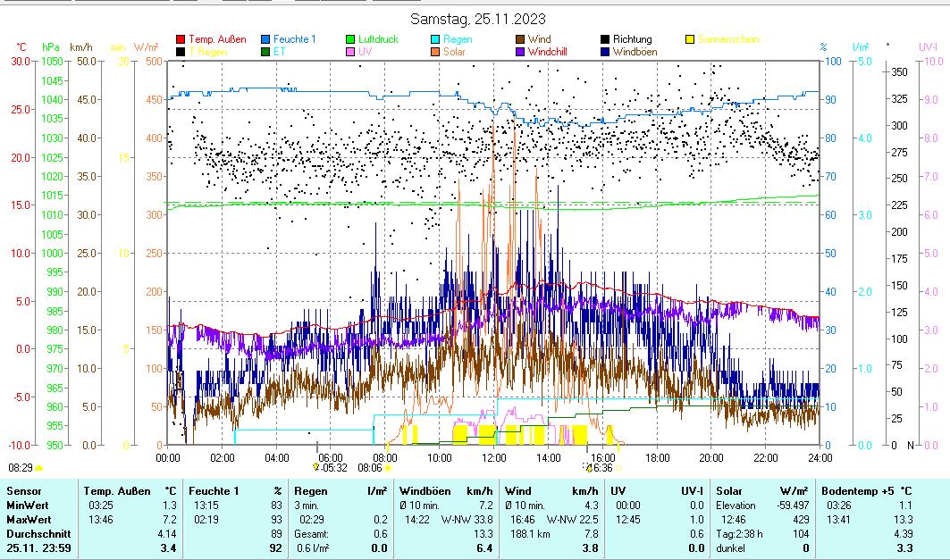
Task: Click the sunset marker at 16:36
Action: [x=586, y=466]
